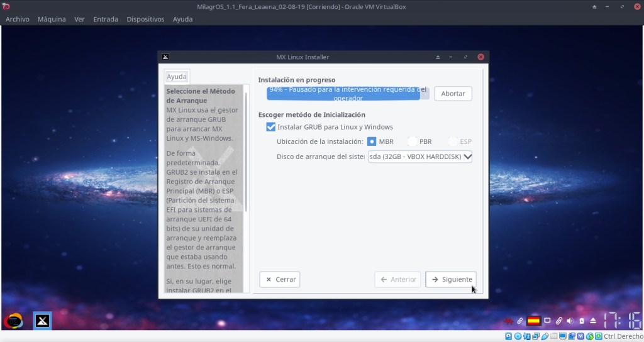
Task: Uncheck Instalar GRUB para Linux y Windows
Action: tap(271, 127)
